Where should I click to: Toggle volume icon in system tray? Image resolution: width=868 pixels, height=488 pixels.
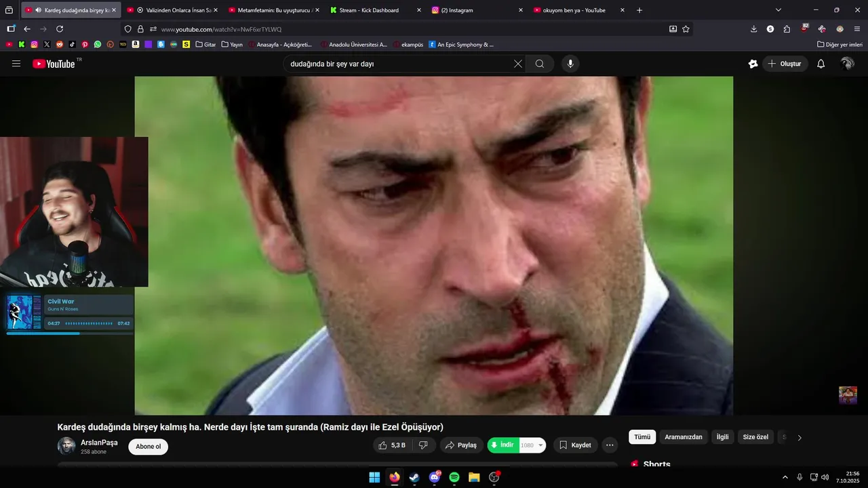pyautogui.click(x=825, y=477)
